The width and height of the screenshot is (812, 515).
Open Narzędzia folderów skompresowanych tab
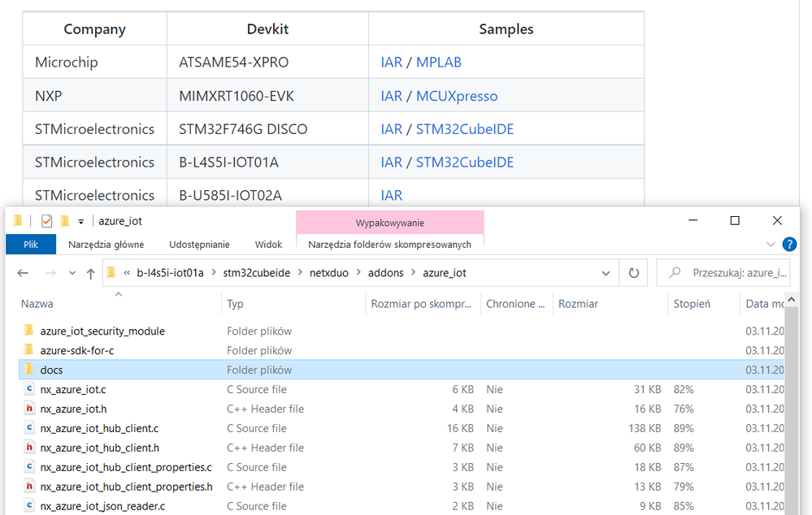(x=389, y=245)
